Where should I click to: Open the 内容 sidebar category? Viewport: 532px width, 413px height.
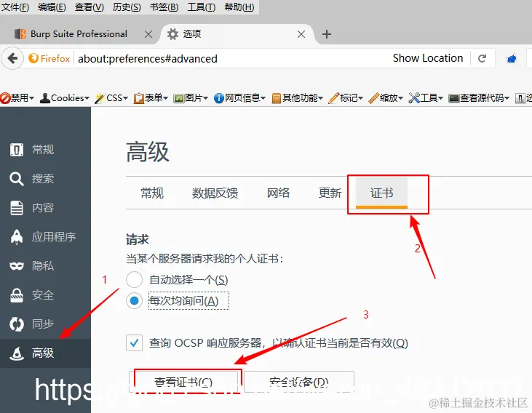[44, 208]
